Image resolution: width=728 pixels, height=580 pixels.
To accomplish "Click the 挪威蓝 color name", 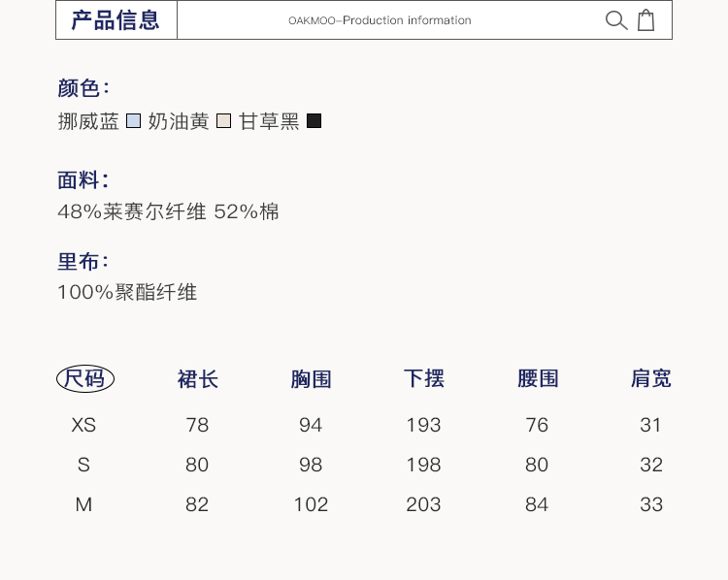I will pyautogui.click(x=88, y=121).
